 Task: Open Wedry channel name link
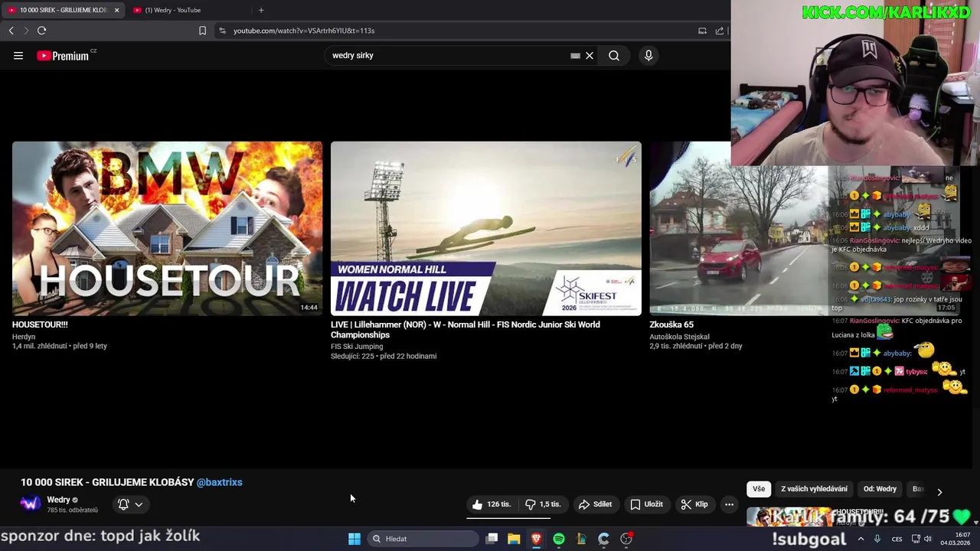[58, 500]
